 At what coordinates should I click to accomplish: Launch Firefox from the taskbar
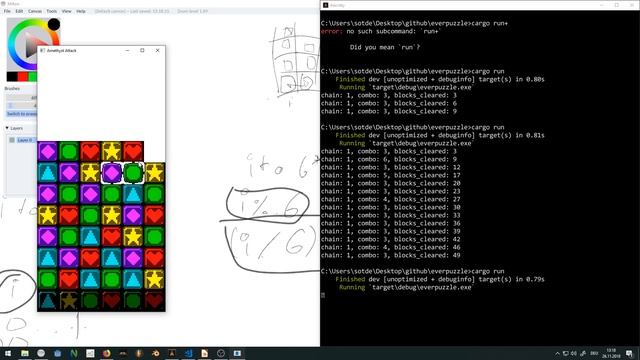107,353
